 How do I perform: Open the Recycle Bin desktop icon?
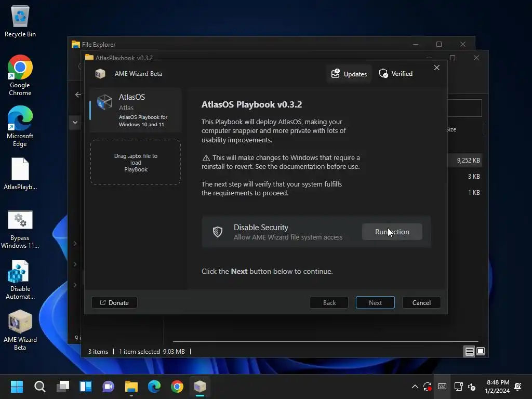tap(20, 21)
